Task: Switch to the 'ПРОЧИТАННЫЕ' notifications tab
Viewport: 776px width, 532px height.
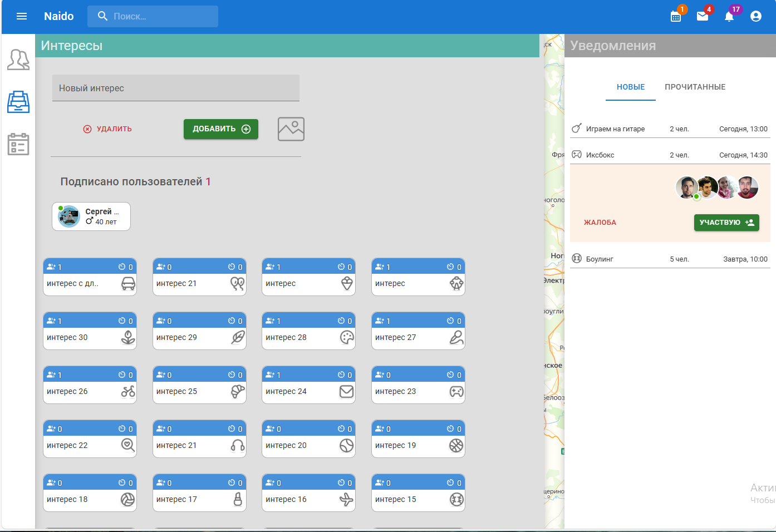Action: point(695,87)
